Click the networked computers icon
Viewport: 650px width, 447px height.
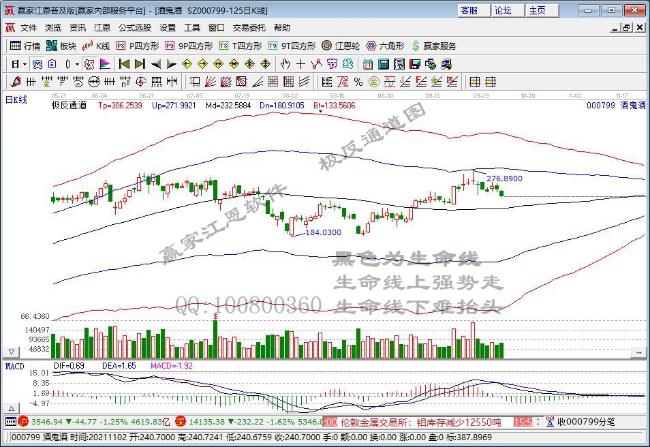431,64
